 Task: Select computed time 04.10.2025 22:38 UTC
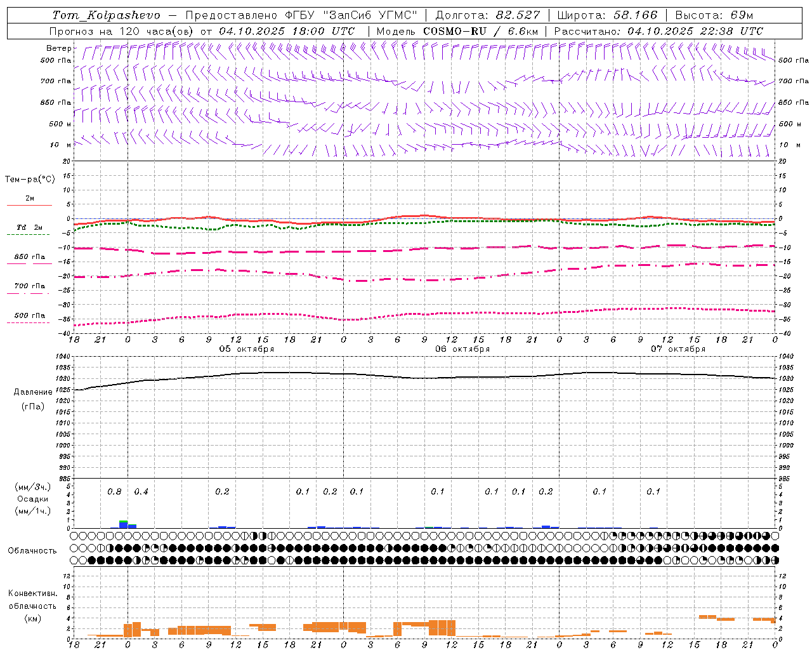pyautogui.click(x=695, y=31)
